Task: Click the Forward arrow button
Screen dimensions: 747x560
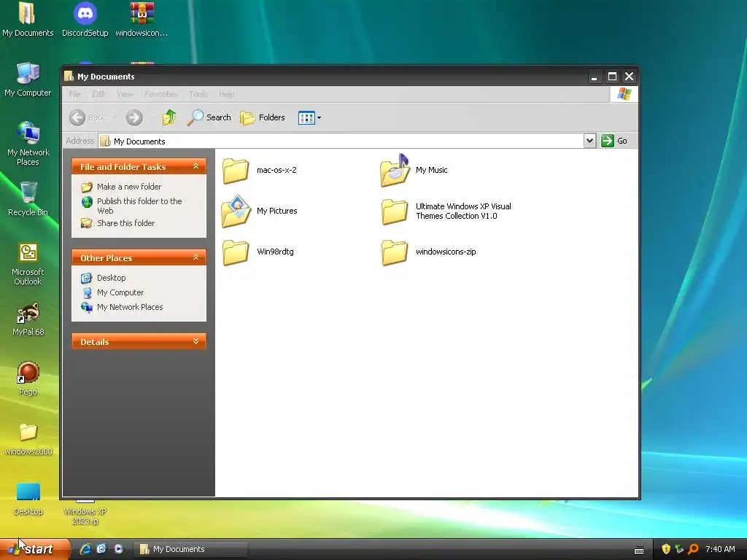Action: 134,117
